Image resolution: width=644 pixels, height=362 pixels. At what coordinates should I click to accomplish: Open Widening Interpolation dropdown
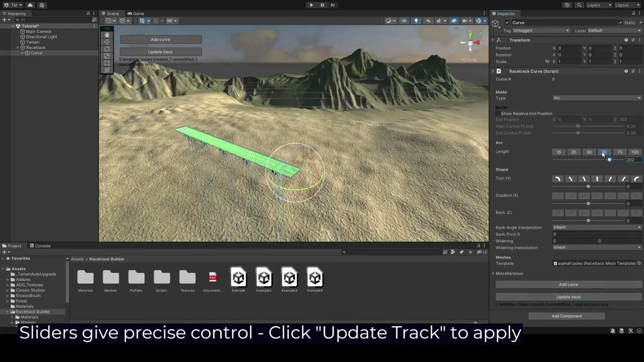597,247
